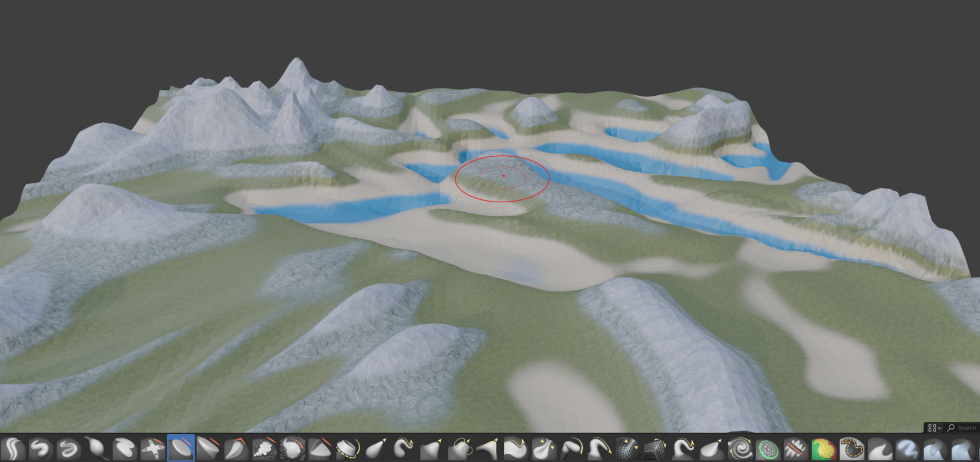The image size is (980, 462).
Task: Select the wavy surface brush with yellow arrow line
Action: 516,448
